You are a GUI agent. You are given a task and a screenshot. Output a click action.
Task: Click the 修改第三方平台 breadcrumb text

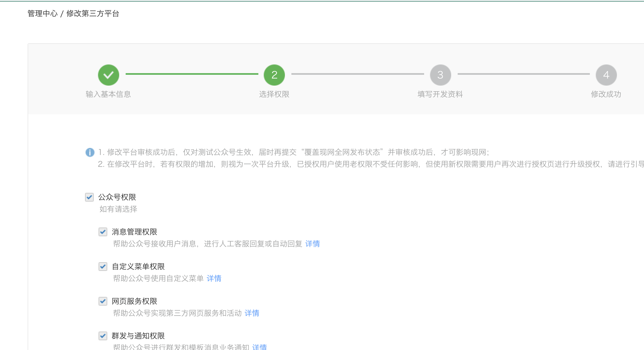93,14
